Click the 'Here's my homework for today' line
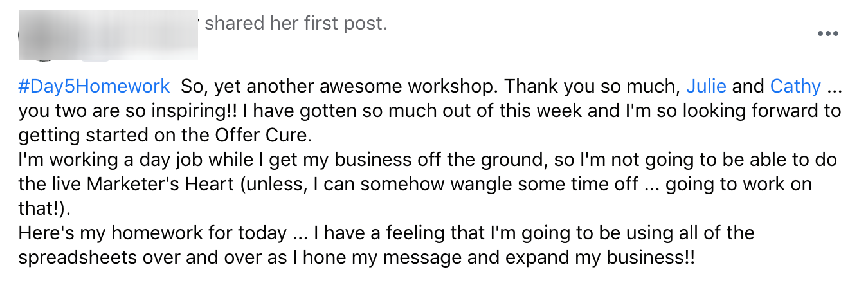The height and width of the screenshot is (283, 868). (x=386, y=233)
